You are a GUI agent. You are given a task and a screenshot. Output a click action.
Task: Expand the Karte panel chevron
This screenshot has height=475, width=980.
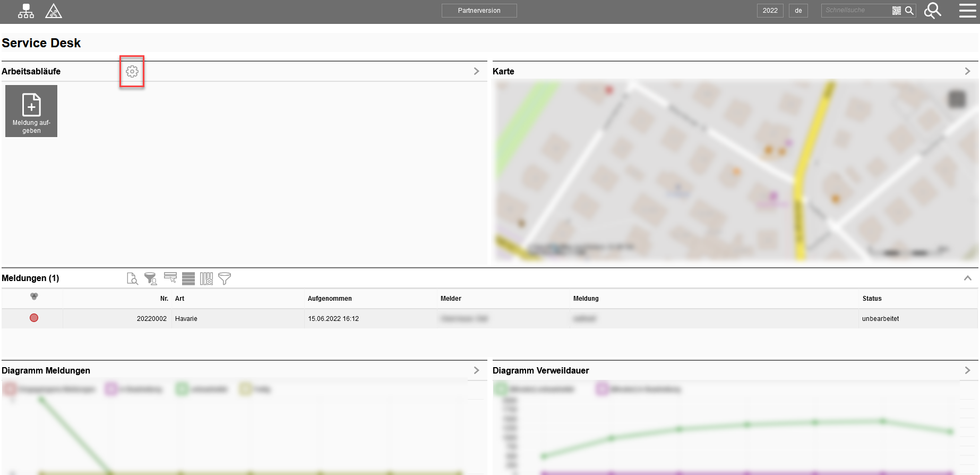[967, 71]
